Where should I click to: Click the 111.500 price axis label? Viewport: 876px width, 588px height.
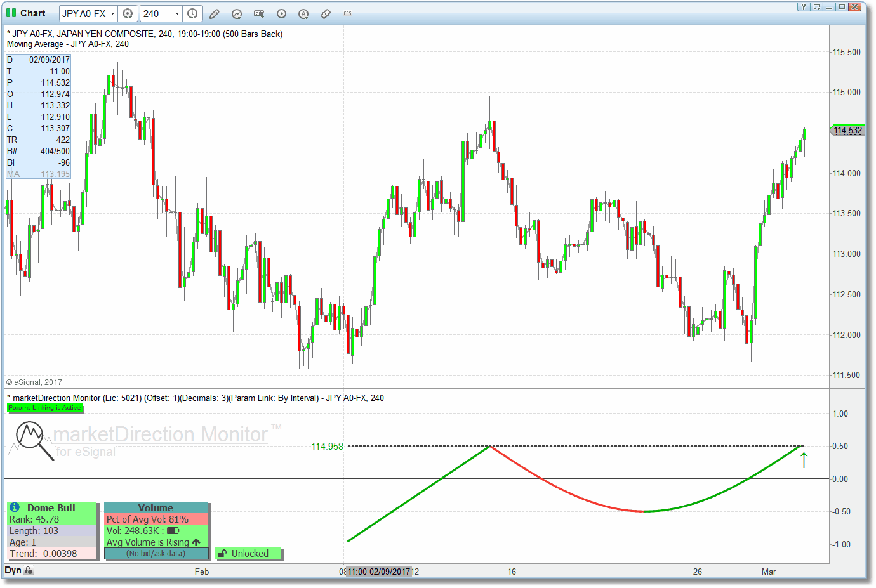[847, 375]
